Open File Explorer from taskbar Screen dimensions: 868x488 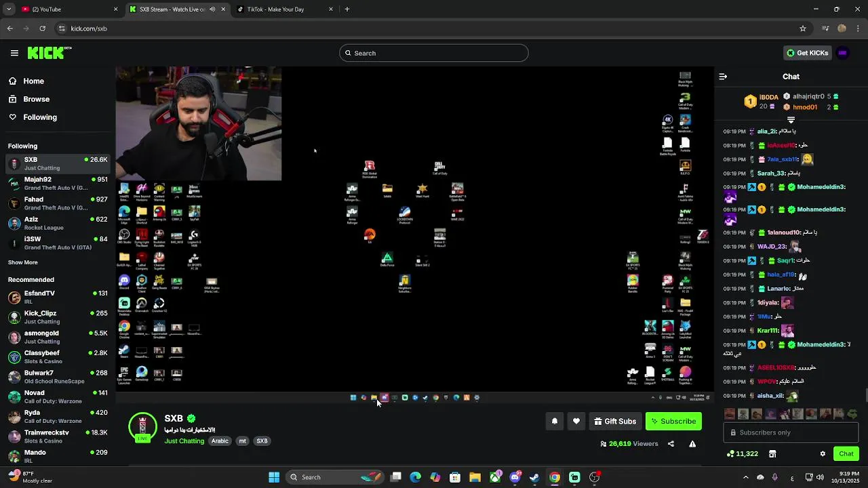coord(475,477)
